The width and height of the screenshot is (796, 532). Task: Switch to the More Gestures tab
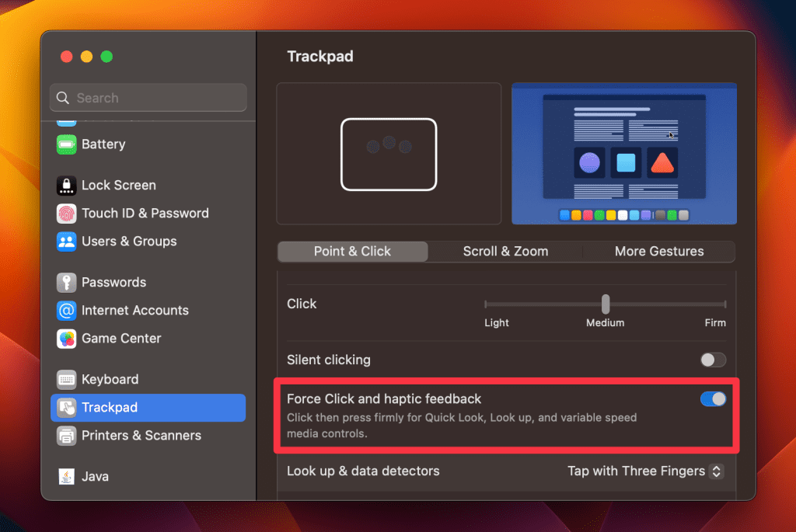tap(658, 252)
